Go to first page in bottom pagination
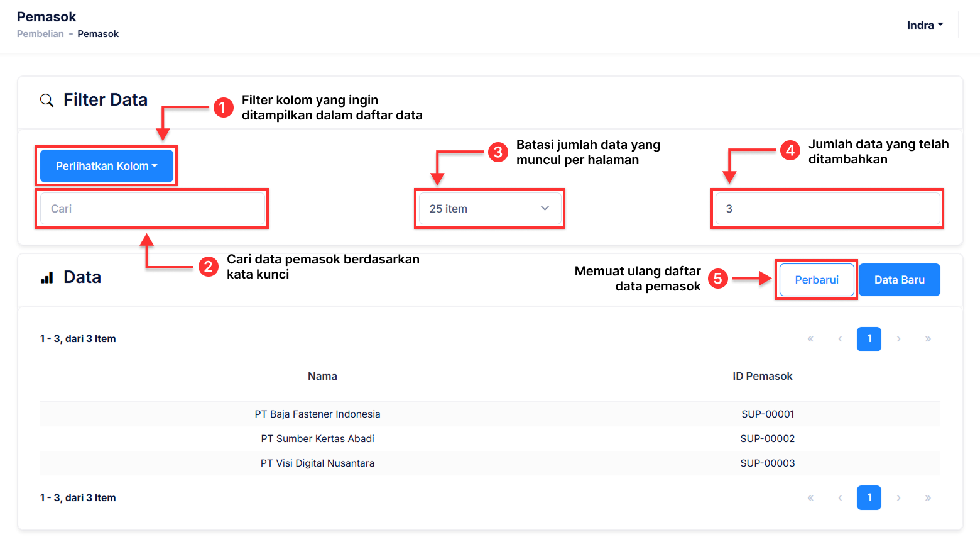Screen dimensions: 980x542 coord(810,498)
